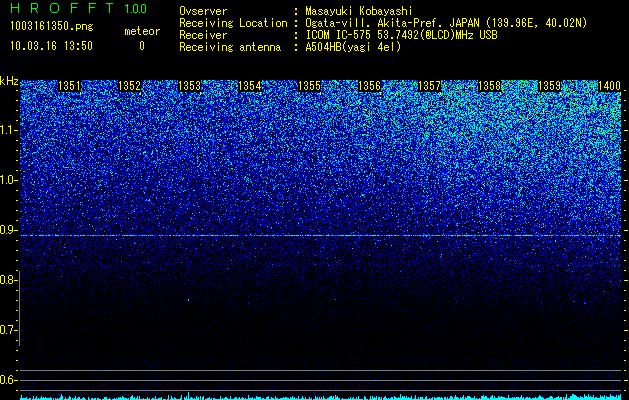Click the meteor count label

point(142,31)
